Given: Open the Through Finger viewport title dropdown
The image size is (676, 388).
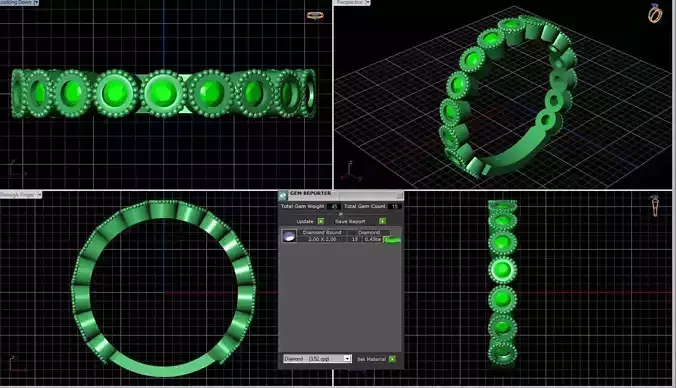Looking at the screenshot, I should point(39,195).
